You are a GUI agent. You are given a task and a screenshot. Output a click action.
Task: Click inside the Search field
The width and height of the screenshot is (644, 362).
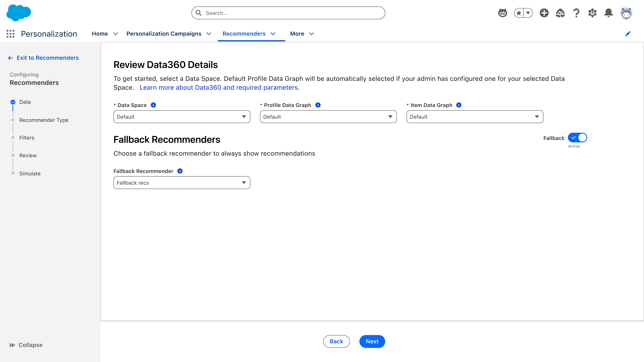pos(288,13)
